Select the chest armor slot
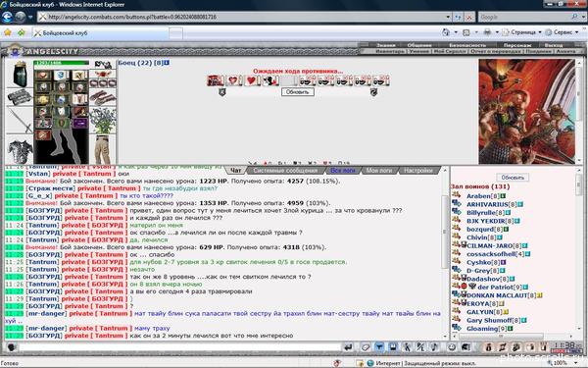 point(20,150)
